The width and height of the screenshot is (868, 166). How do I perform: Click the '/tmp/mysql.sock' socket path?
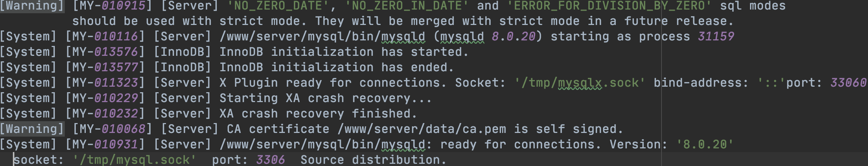(134, 160)
